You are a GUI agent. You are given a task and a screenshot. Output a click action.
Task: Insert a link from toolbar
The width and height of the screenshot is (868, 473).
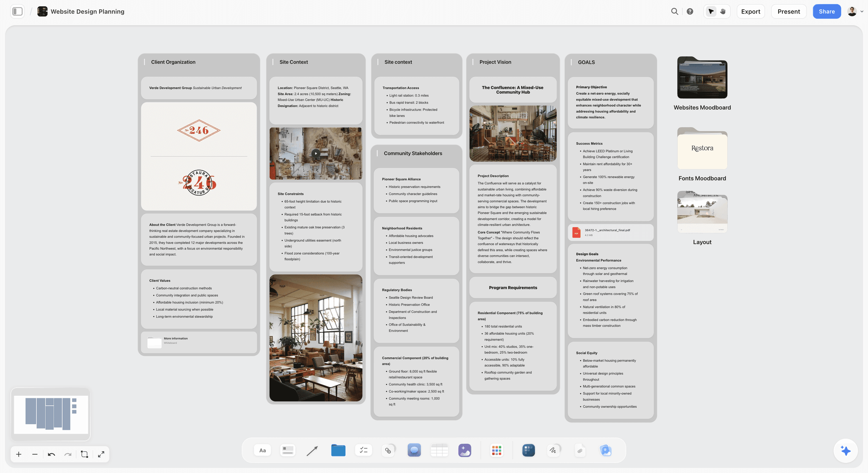click(x=388, y=450)
